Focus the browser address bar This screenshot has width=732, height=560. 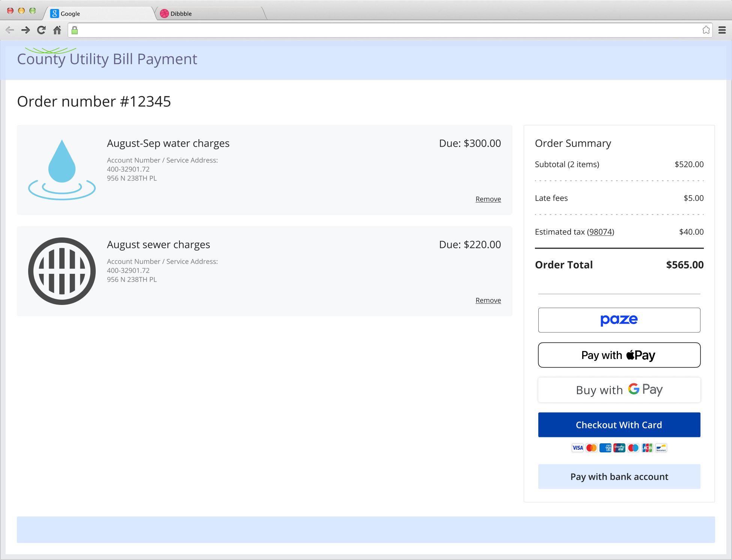[x=387, y=30]
